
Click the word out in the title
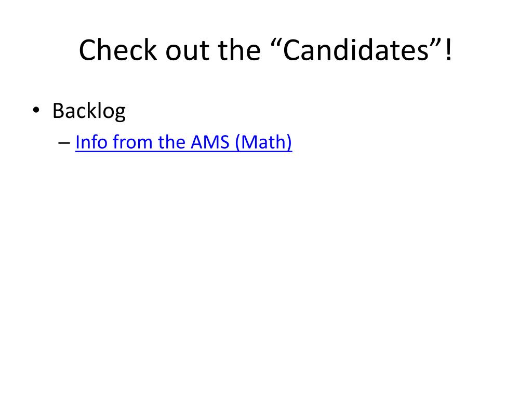point(187,51)
